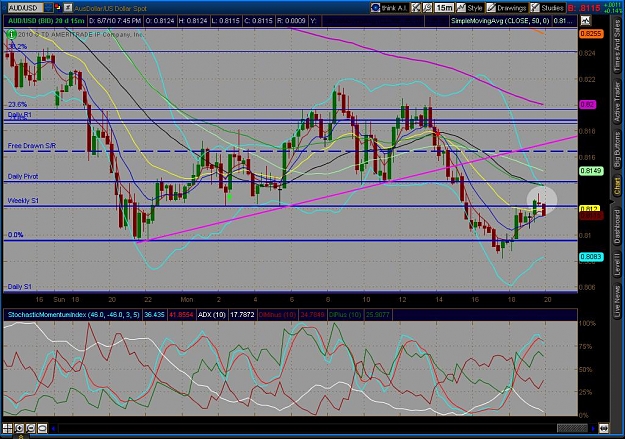Click the zoom out icon at bottom left

click(30, 429)
